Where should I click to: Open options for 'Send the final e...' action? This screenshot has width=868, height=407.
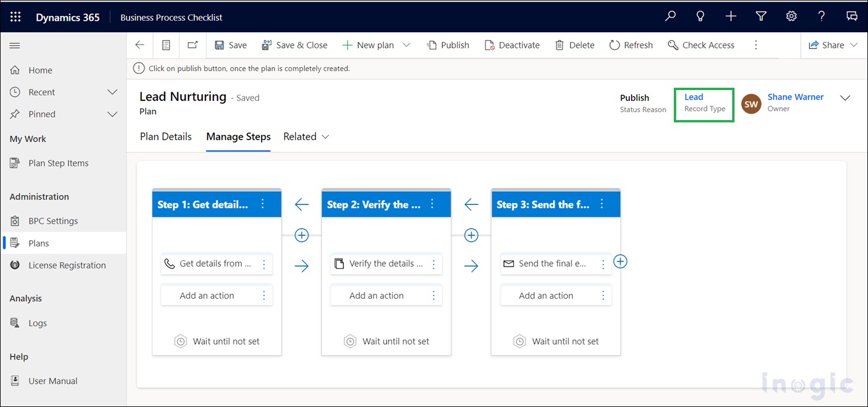(x=603, y=264)
